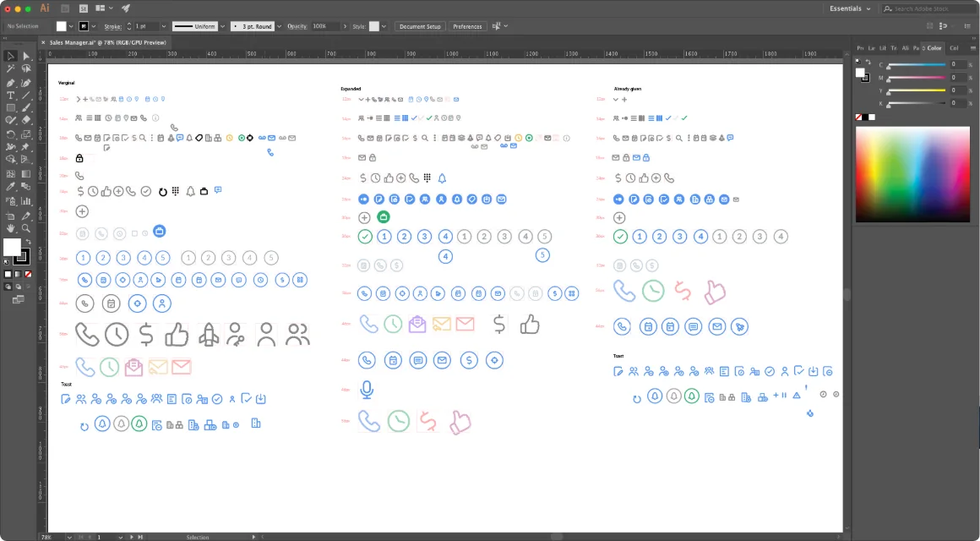Click the Cyan slider track
This screenshot has width=980, height=541.
917,65
